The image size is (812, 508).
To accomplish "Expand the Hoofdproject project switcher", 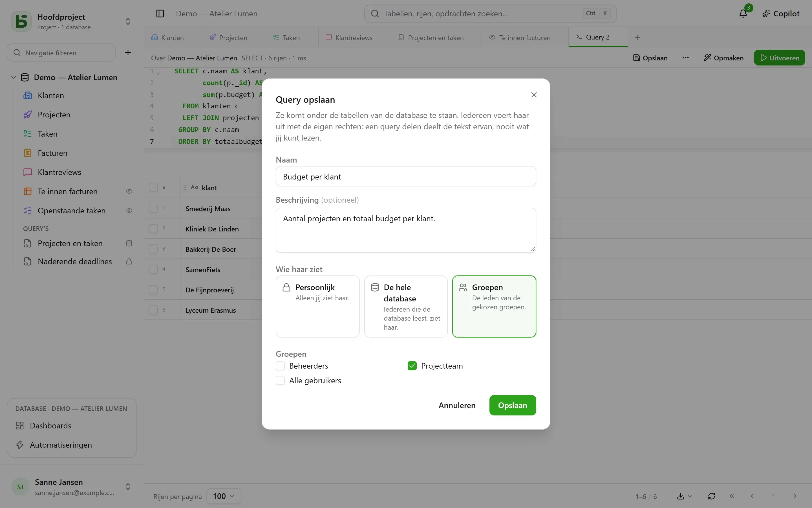I will (128, 21).
